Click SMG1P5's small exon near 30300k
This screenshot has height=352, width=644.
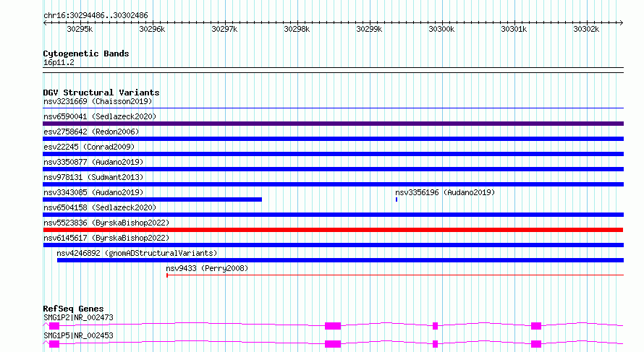[x=436, y=344]
